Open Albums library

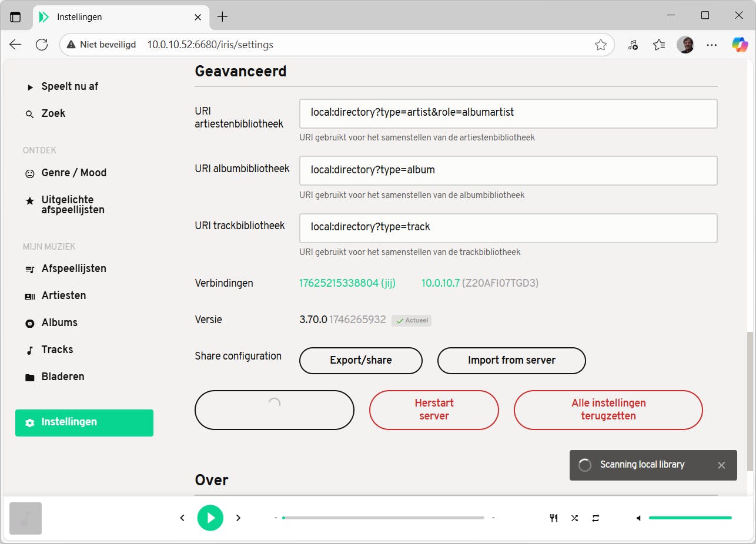coord(52,323)
